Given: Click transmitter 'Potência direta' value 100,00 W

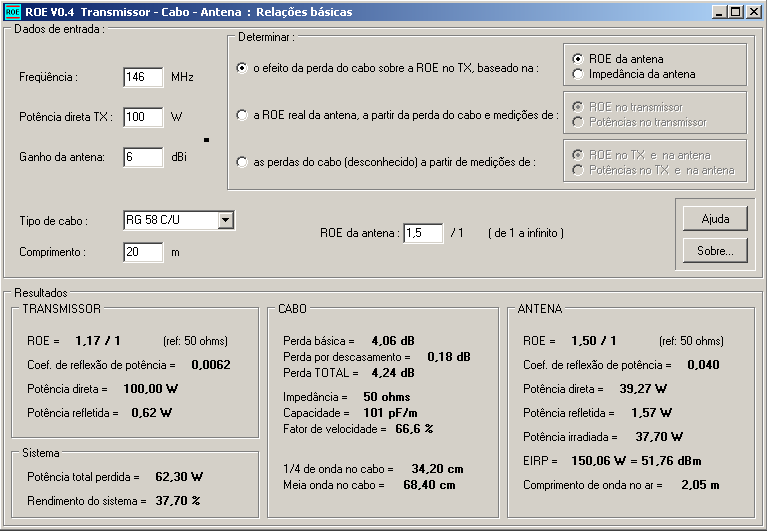Looking at the screenshot, I should point(151,389).
